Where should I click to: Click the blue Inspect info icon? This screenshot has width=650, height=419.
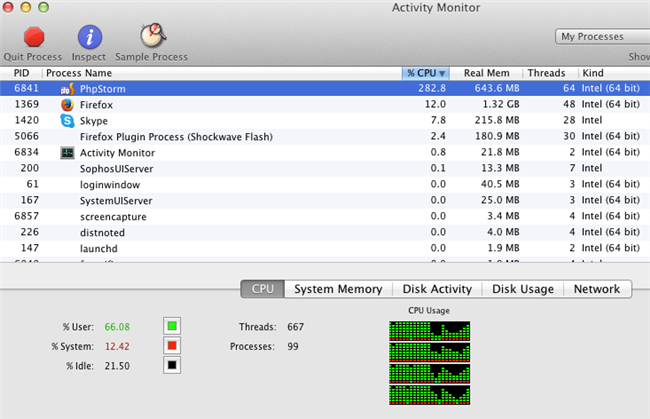pyautogui.click(x=90, y=37)
